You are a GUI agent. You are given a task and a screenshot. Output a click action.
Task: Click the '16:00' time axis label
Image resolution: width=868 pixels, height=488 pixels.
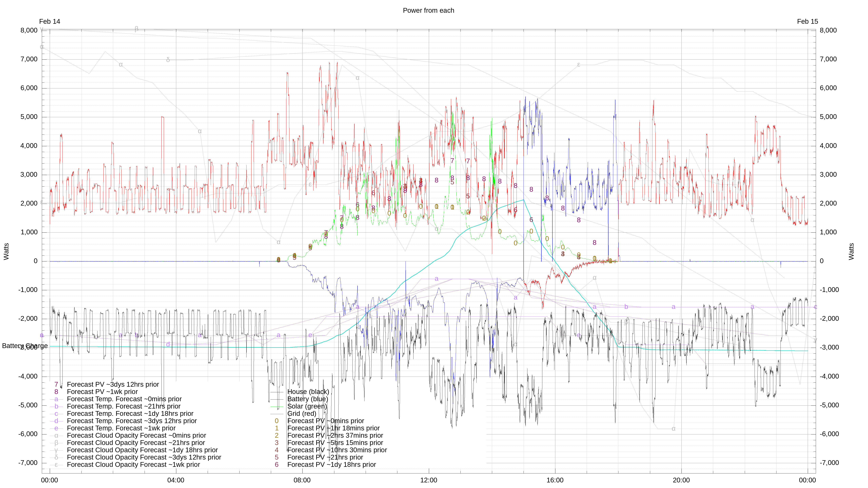tap(555, 480)
